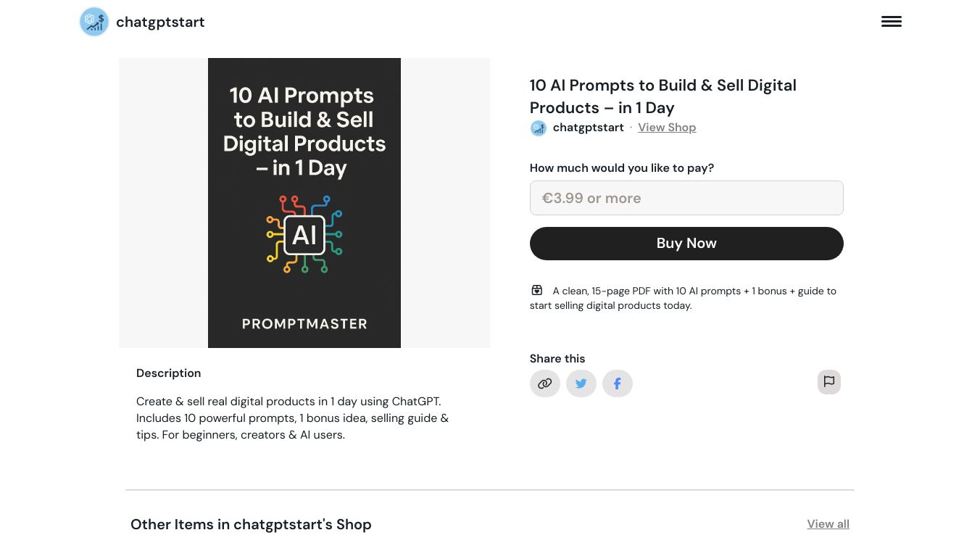Open the View Shop link
This screenshot has height=551, width=980.
pos(667,128)
